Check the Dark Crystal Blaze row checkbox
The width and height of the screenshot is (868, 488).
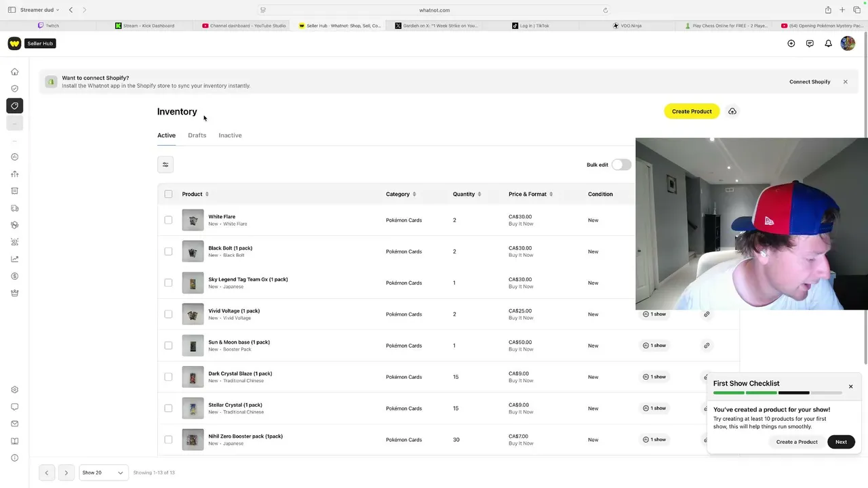coord(168,377)
